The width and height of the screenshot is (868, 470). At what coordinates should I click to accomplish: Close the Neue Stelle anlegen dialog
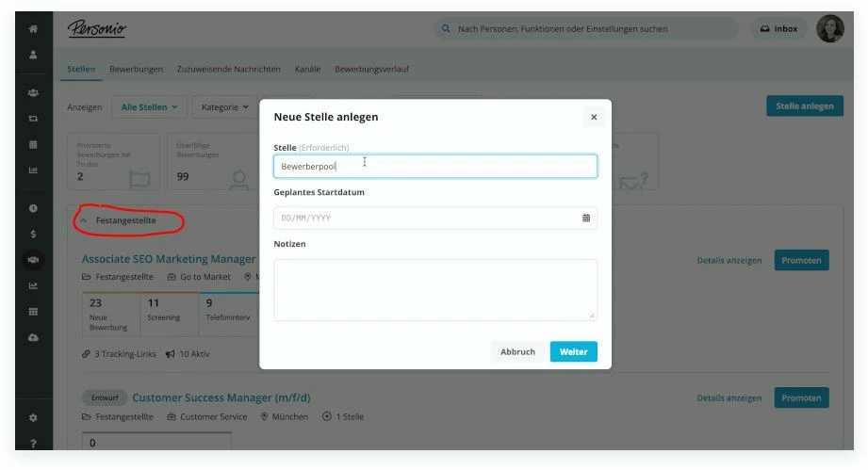point(594,117)
